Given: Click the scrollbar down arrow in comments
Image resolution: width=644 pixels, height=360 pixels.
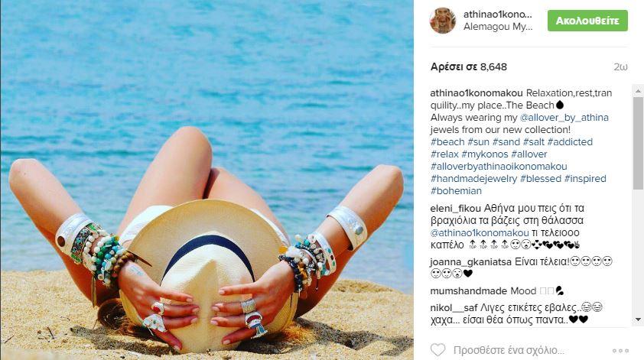Looking at the screenshot, I should click(x=638, y=319).
